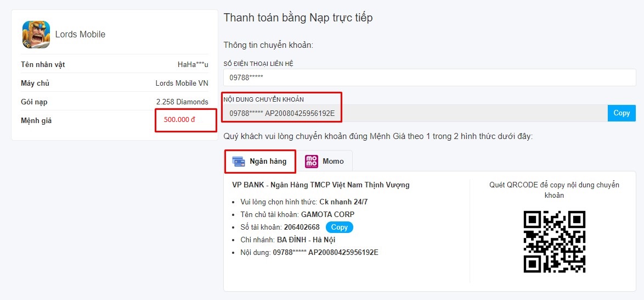
Task: Copy the transfer content with blue Copy button
Action: click(622, 113)
